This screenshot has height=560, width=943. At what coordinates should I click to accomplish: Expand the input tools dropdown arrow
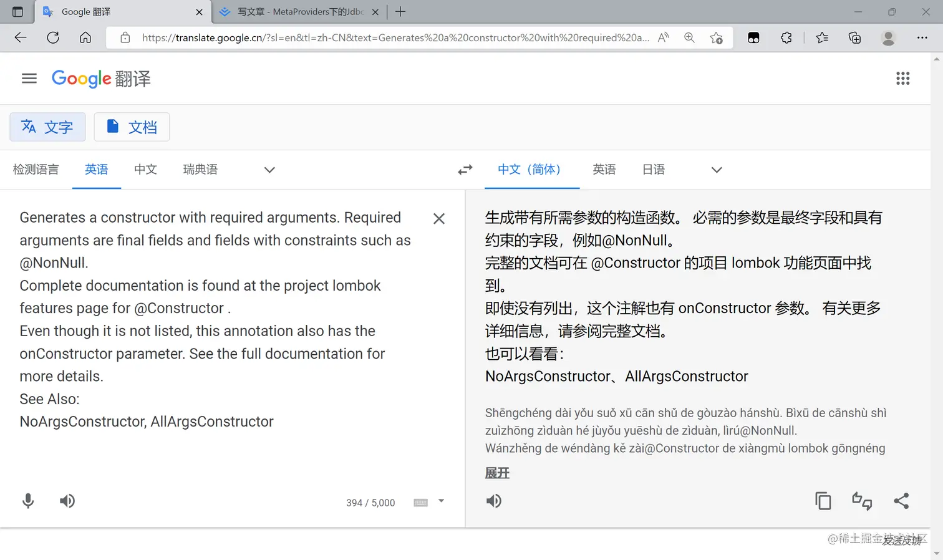tap(441, 501)
